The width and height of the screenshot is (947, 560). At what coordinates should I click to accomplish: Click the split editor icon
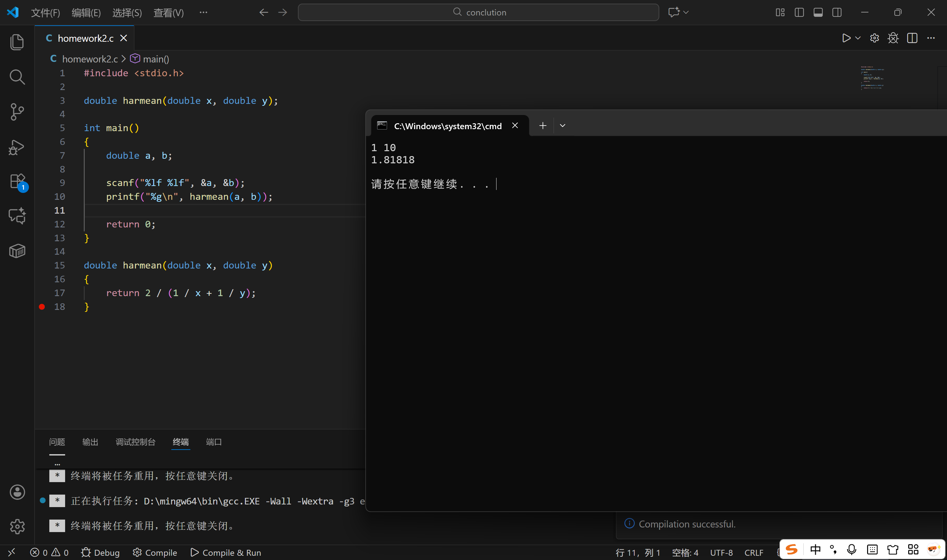[x=912, y=38]
